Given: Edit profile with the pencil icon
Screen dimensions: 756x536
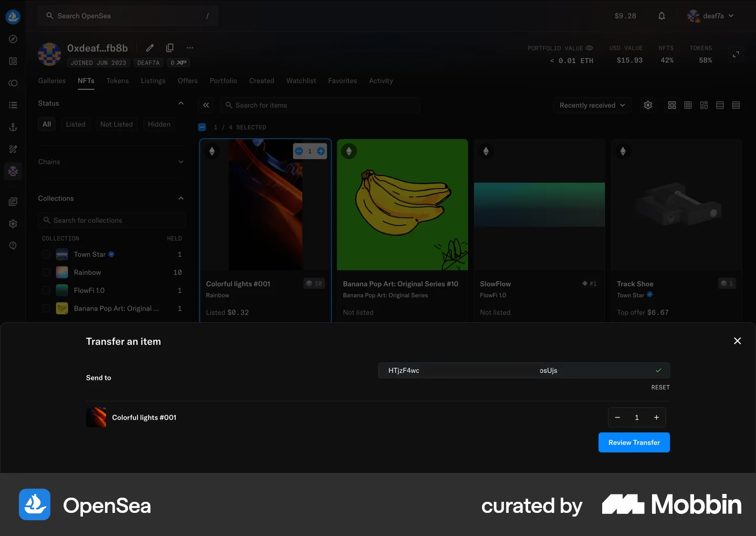Looking at the screenshot, I should (150, 48).
